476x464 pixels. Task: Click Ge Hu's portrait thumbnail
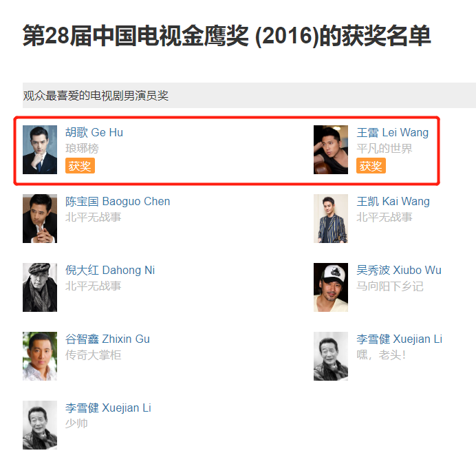(40, 149)
